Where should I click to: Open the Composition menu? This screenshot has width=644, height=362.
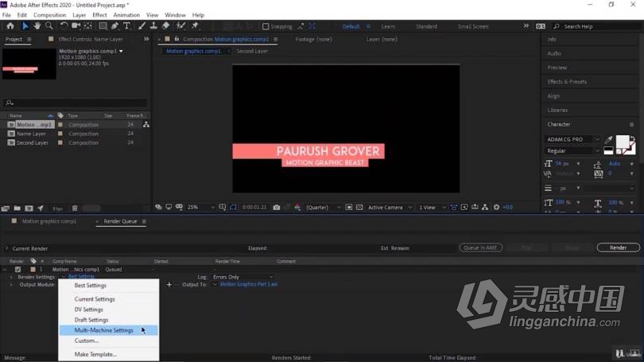click(50, 15)
